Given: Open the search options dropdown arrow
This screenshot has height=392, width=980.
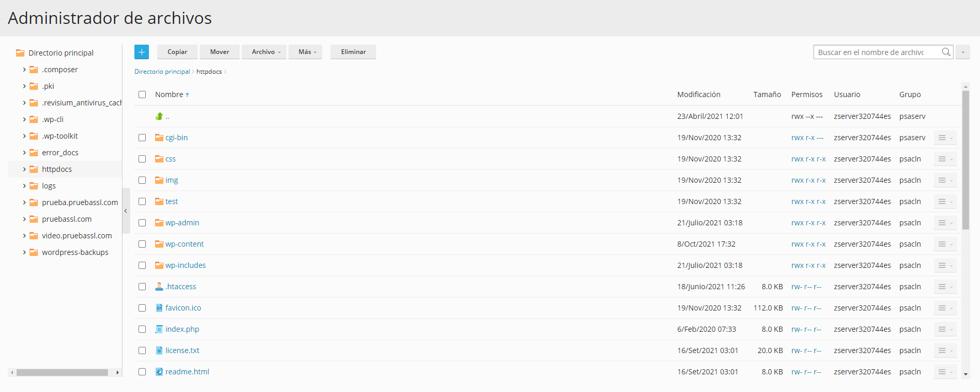Looking at the screenshot, I should (x=963, y=52).
